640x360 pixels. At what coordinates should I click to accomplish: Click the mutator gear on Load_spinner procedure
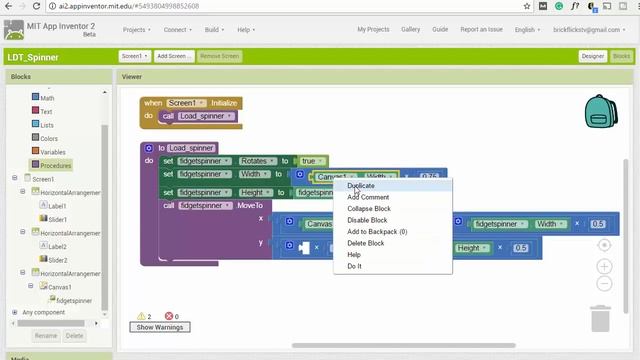point(149,148)
